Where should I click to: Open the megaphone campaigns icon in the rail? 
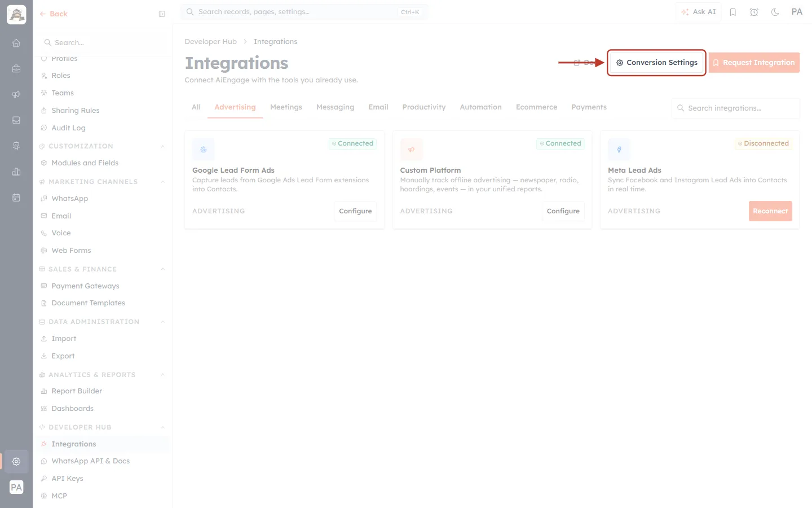16,94
